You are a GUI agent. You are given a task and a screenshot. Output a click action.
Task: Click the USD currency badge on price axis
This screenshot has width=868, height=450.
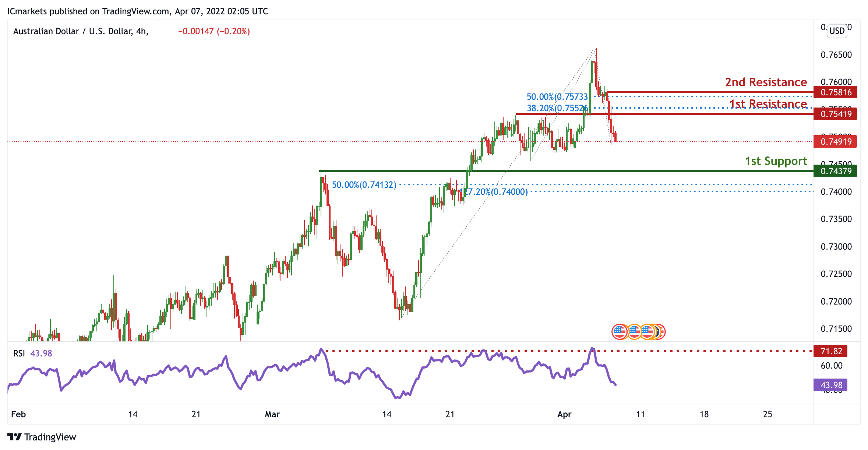(837, 31)
